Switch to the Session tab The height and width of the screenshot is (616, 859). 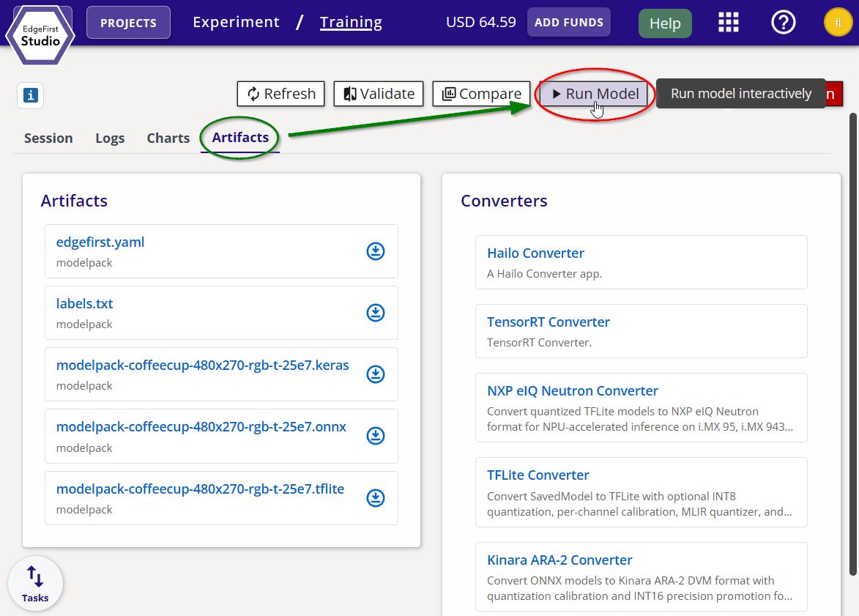point(48,138)
